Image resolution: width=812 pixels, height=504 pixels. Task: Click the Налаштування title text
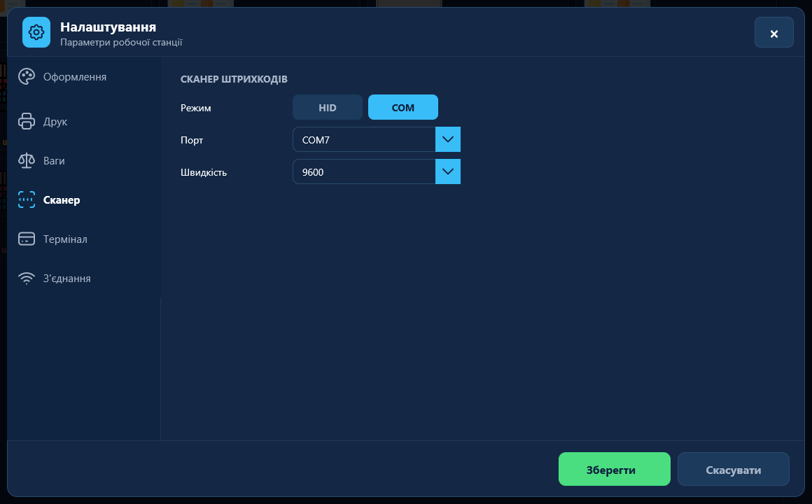tap(108, 27)
